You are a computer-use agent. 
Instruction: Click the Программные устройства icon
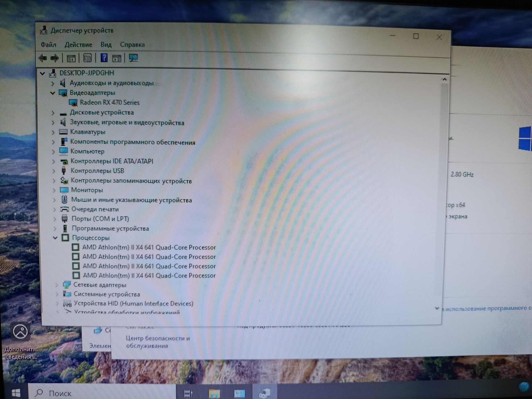click(65, 228)
